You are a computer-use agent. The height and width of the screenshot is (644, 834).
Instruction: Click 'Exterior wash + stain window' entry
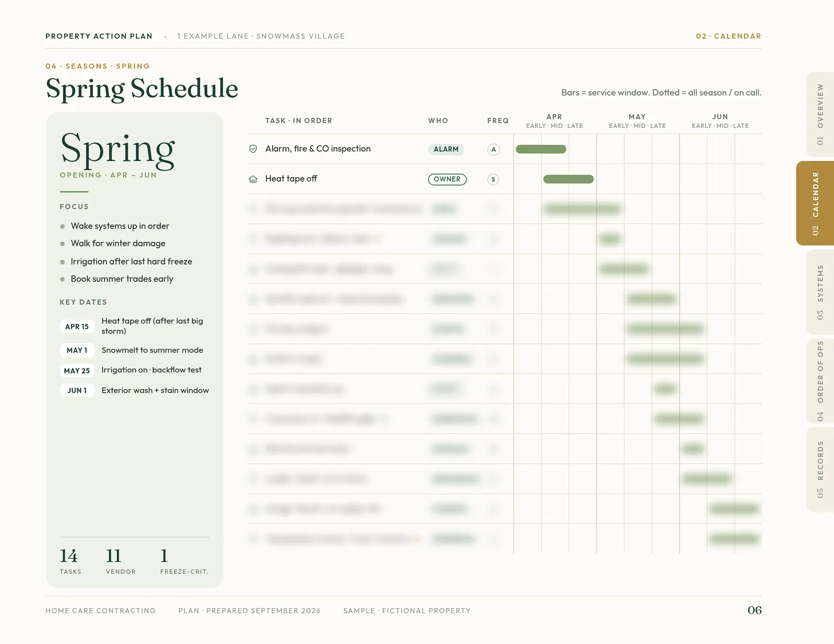pos(155,390)
